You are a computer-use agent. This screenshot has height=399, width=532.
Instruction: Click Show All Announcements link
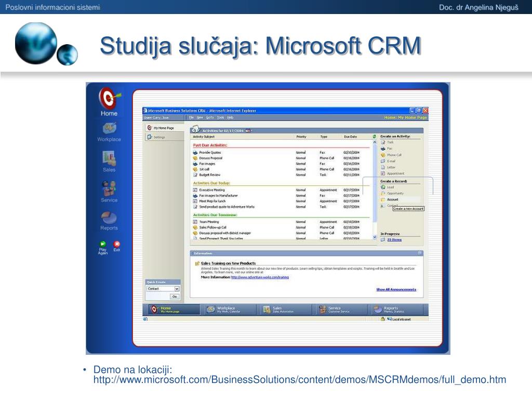tap(396, 289)
